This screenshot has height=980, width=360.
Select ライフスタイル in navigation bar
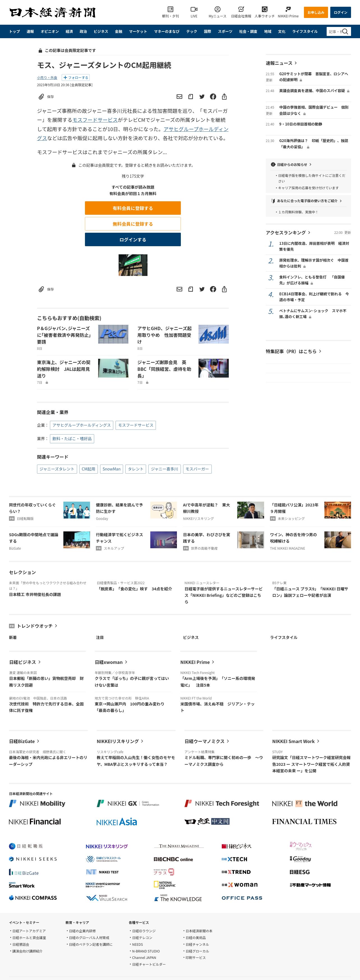(305, 31)
